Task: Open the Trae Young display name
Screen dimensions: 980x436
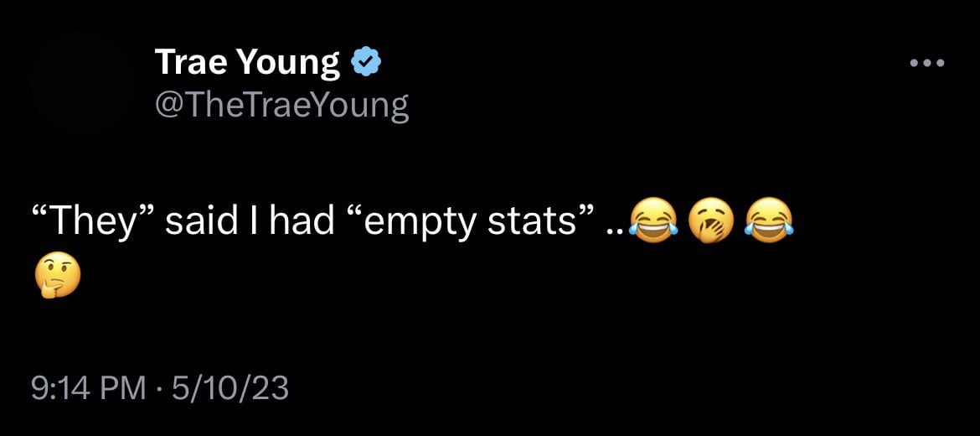Action: pyautogui.click(x=247, y=63)
